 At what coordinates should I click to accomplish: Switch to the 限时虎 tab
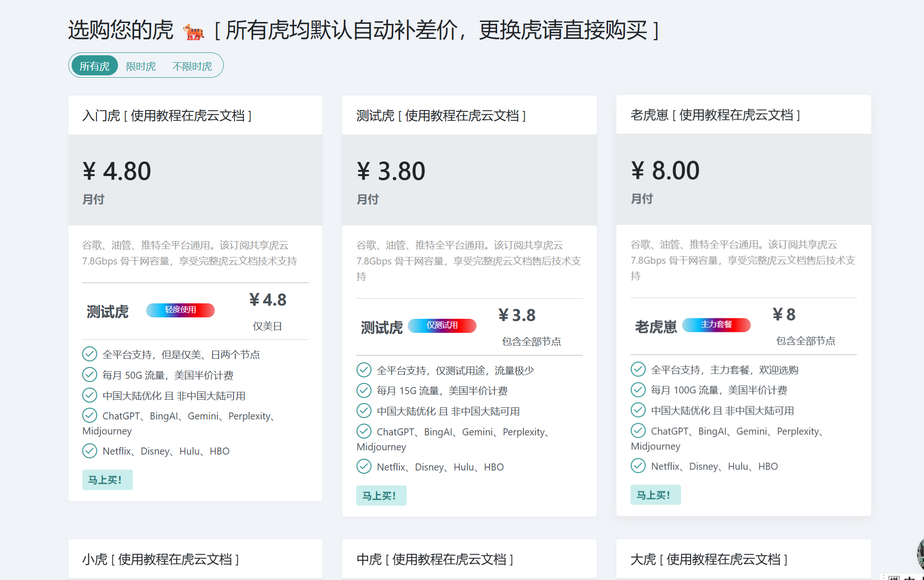pos(141,66)
